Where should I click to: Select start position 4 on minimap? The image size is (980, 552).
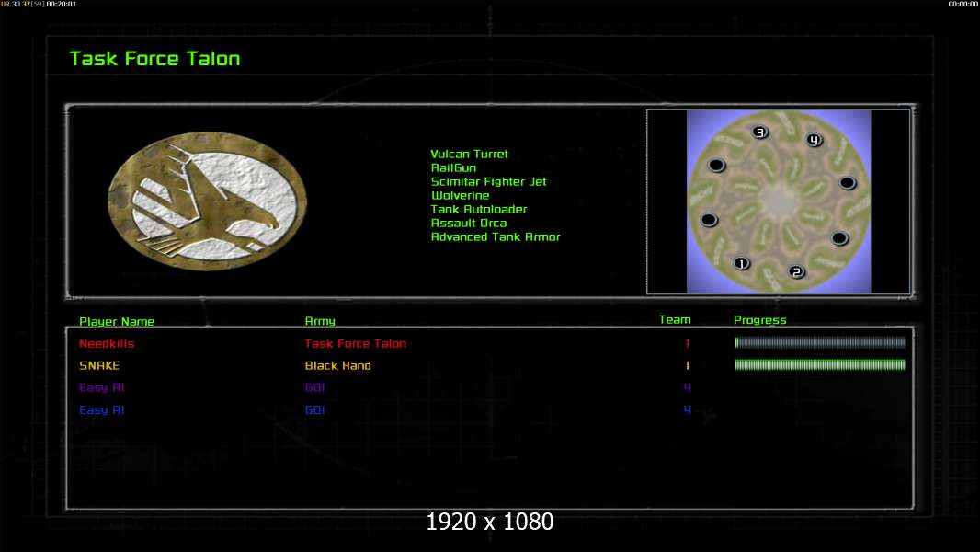pyautogui.click(x=814, y=140)
